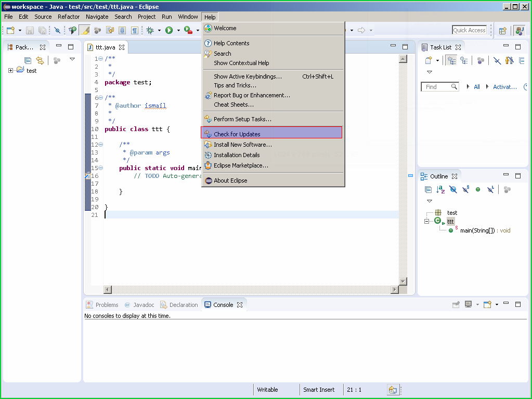
Task: Toggle Skip All Breakpoints icon
Action: coord(57,30)
